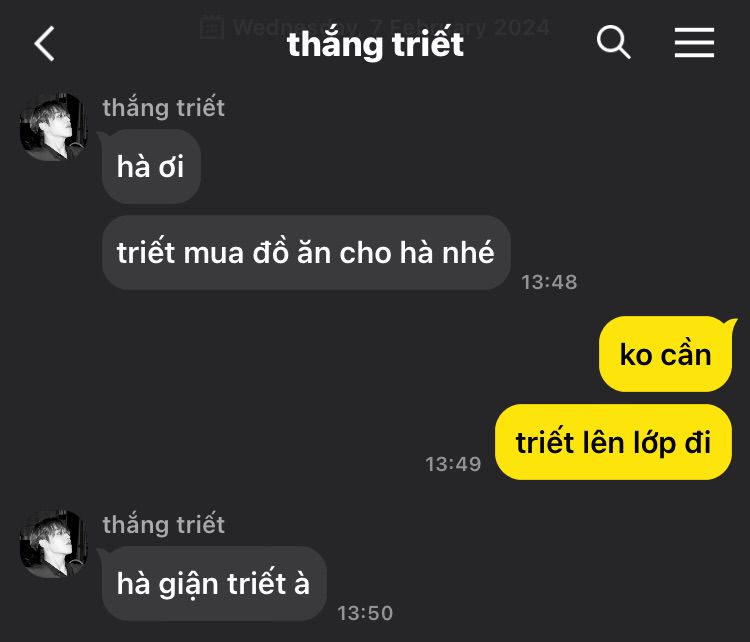
Task: Tap the chat title 'thắng triết'
Action: [x=375, y=44]
